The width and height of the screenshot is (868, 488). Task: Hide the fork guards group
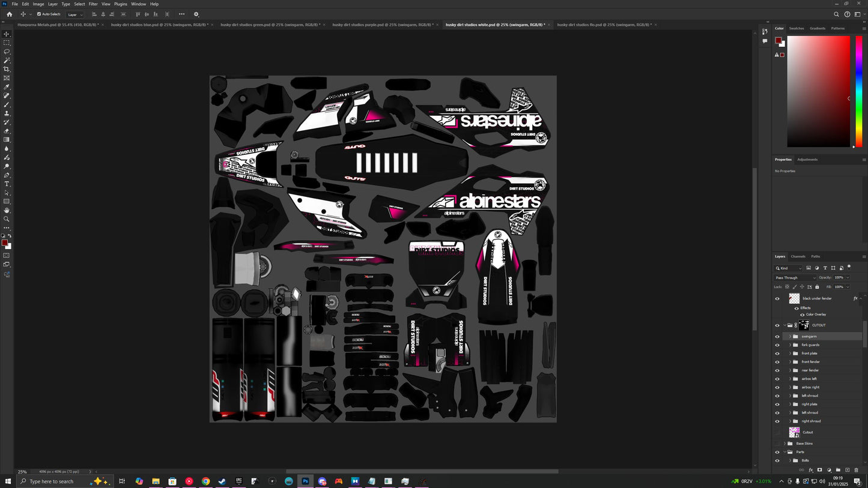[777, 345]
